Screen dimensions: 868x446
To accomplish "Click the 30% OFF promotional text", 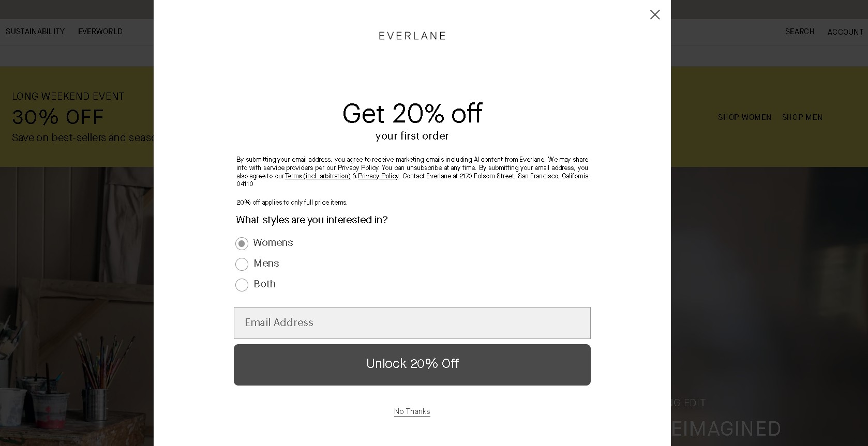I will coord(57,117).
